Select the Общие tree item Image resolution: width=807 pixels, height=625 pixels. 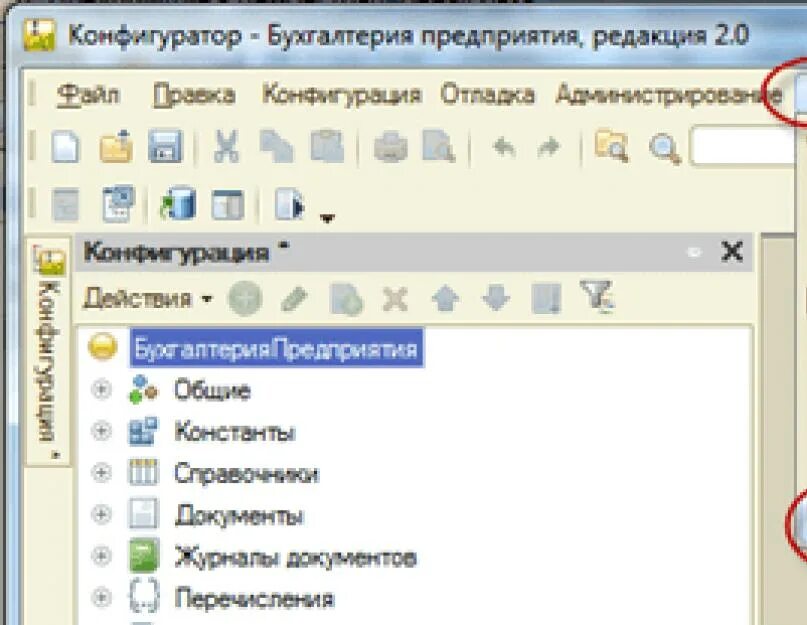(212, 390)
